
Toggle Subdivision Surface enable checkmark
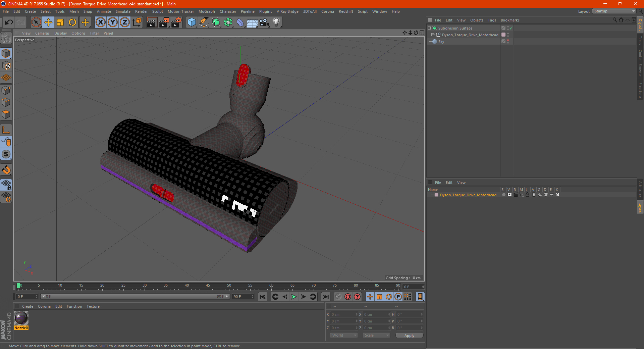click(511, 28)
